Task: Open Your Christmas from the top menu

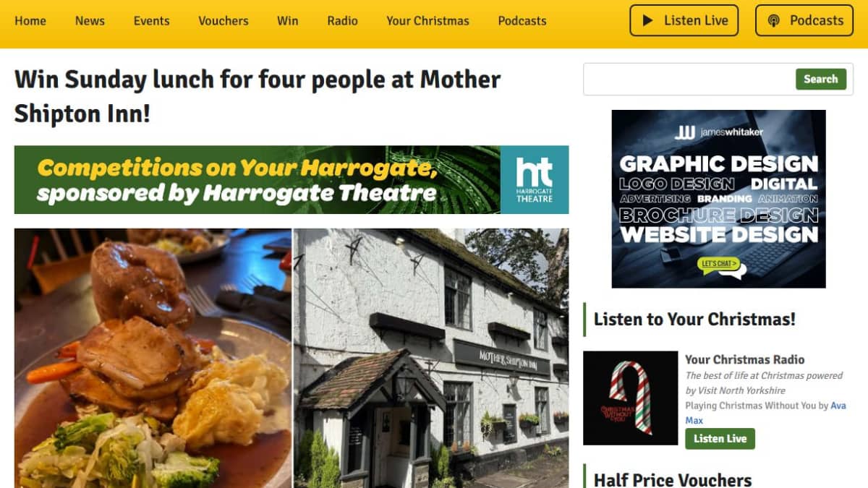Action: click(x=427, y=21)
